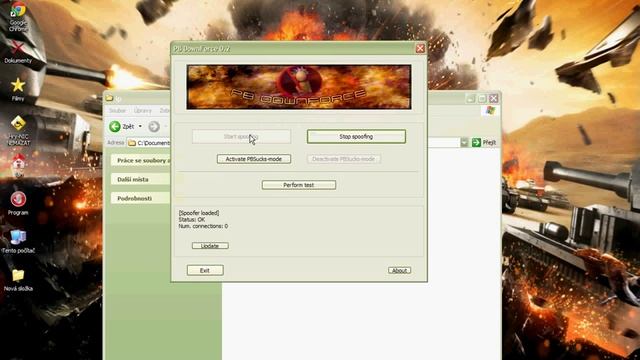The height and width of the screenshot is (360, 640).
Task: Open the Úpravy menu in Explorer
Action: tap(142, 111)
